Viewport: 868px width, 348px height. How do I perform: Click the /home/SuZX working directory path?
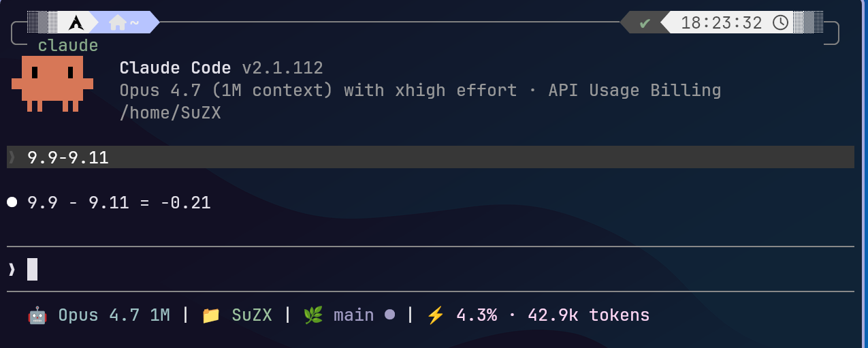pos(170,113)
